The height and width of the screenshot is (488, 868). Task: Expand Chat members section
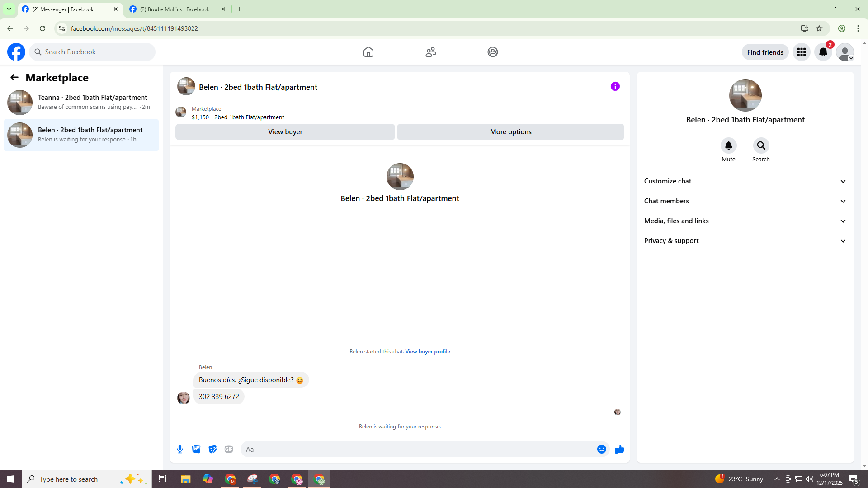[745, 201]
